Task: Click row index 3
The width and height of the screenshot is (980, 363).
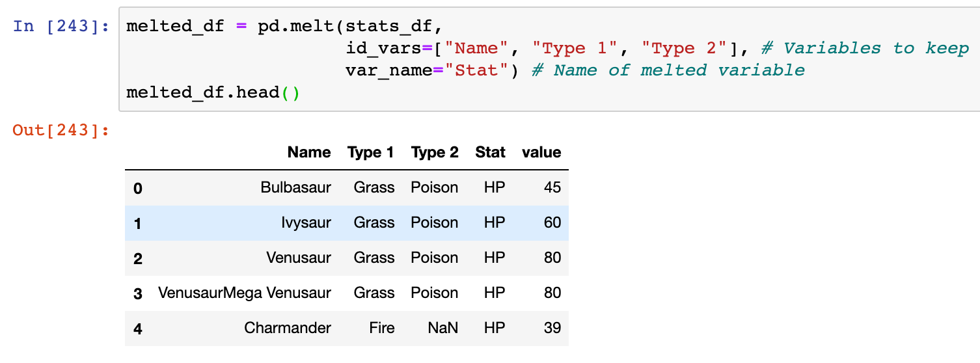Action: [x=137, y=294]
